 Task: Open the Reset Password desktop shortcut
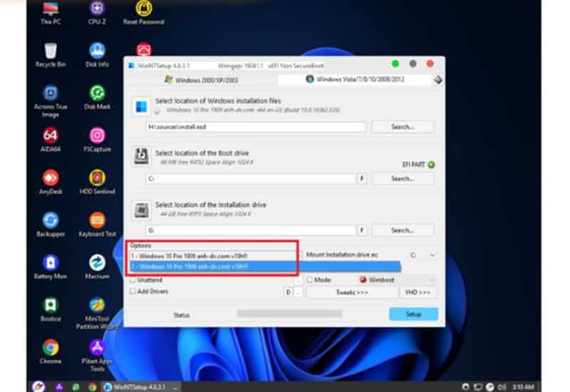coord(144,13)
